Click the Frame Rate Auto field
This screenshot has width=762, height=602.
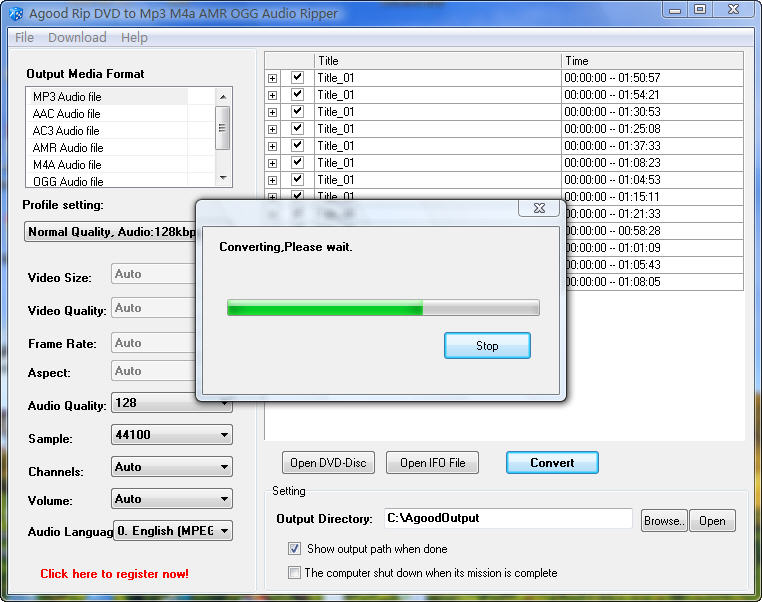(x=153, y=343)
